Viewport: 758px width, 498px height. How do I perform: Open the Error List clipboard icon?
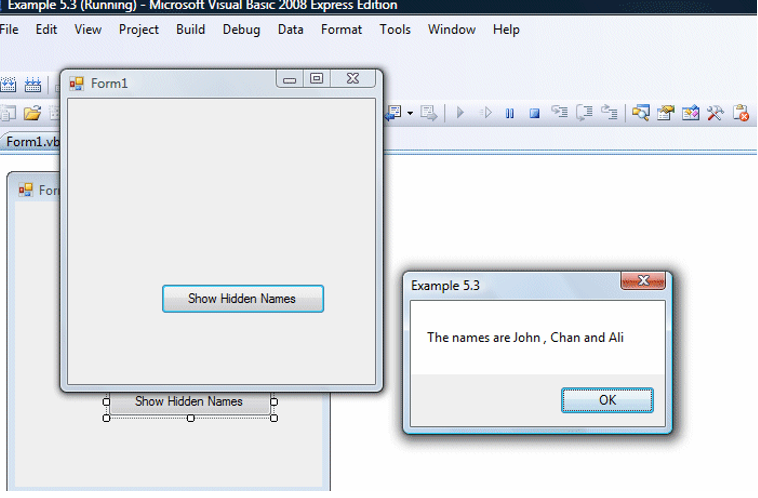coord(741,113)
